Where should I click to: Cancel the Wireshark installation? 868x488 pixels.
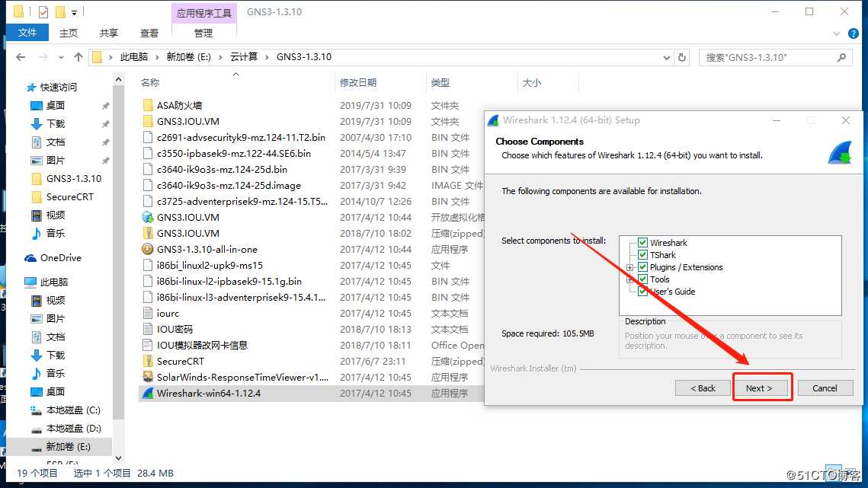tap(825, 388)
